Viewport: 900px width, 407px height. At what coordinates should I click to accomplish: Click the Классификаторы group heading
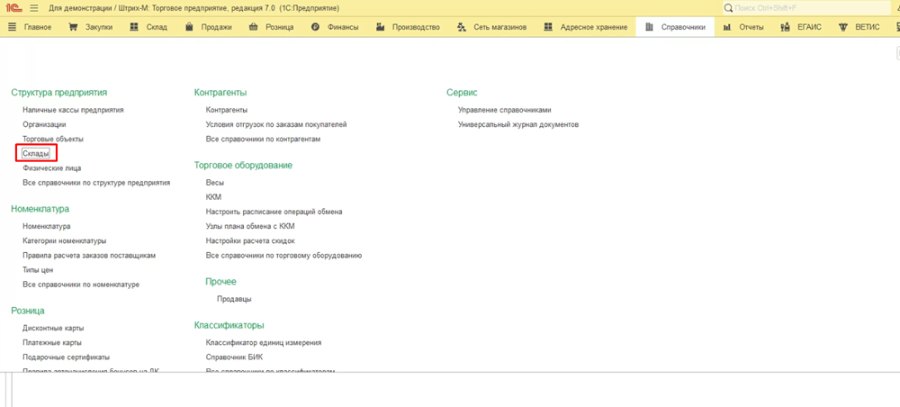(229, 325)
